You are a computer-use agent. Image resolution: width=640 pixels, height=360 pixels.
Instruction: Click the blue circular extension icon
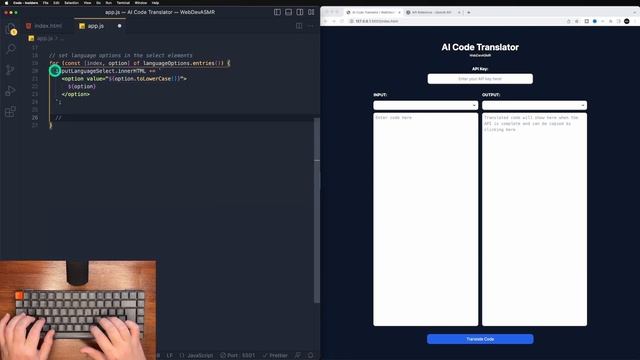click(595, 21)
